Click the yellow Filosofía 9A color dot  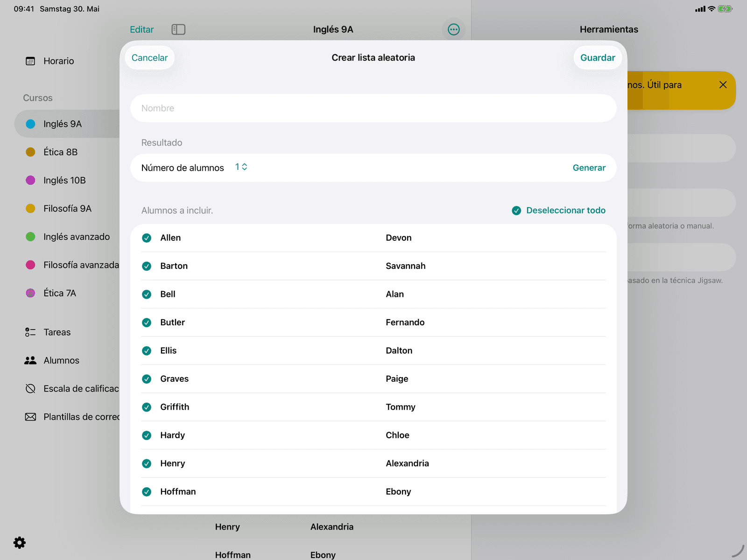click(x=30, y=209)
